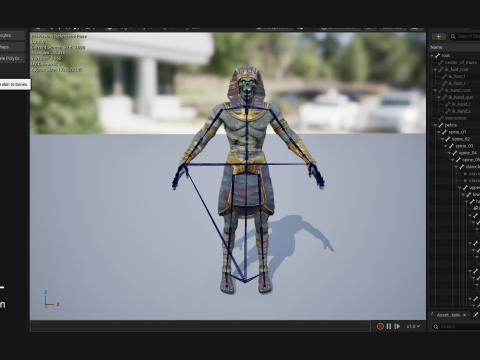This screenshot has height=360, width=480.
Task: Select the root bone row
Action: (455, 56)
